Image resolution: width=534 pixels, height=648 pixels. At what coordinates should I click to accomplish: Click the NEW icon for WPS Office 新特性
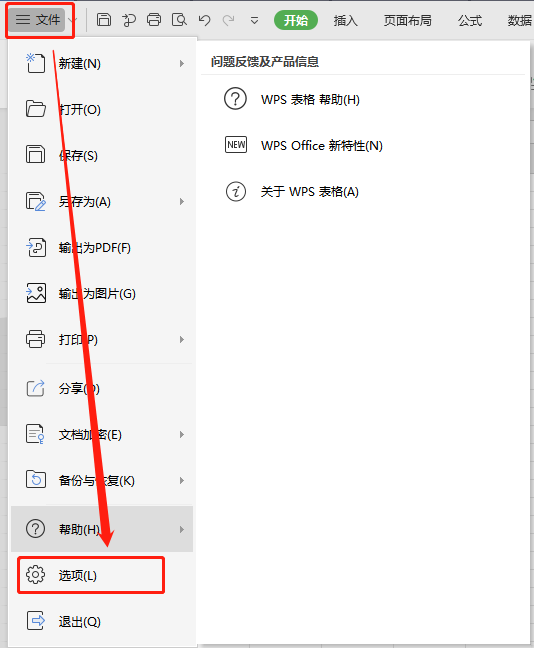(236, 145)
